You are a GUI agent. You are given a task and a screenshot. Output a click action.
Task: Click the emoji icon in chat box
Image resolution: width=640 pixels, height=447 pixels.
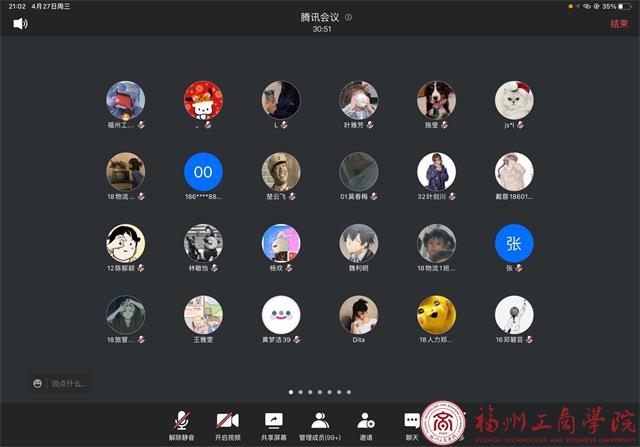[38, 382]
